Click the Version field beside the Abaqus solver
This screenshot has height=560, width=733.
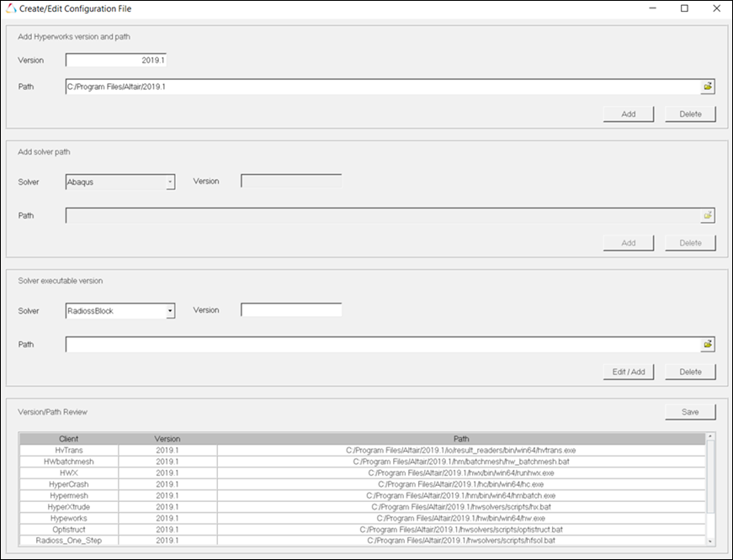coord(291,182)
